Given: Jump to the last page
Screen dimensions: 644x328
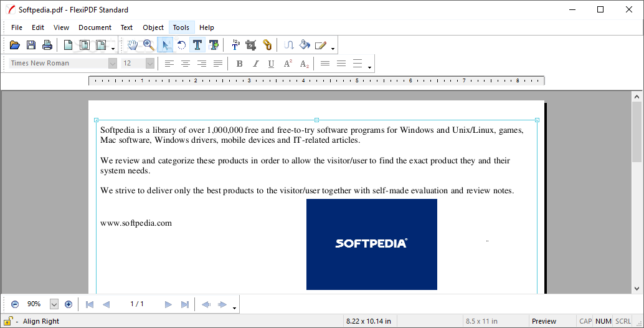Looking at the screenshot, I should coord(185,304).
